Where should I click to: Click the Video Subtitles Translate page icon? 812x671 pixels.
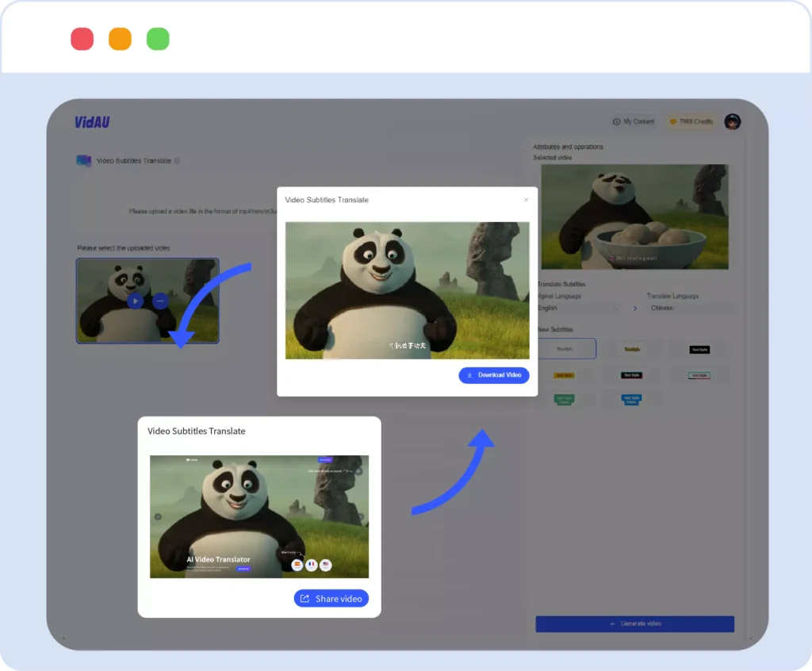point(84,161)
